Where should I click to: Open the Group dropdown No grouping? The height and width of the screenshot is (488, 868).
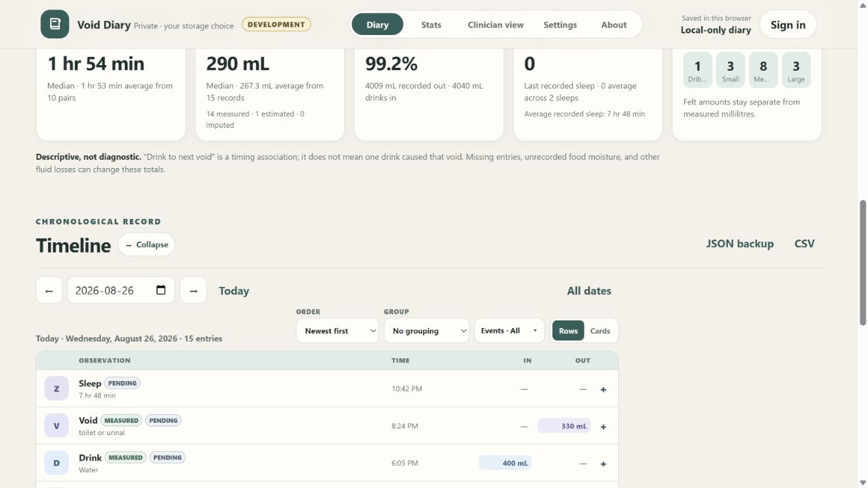pyautogui.click(x=427, y=331)
